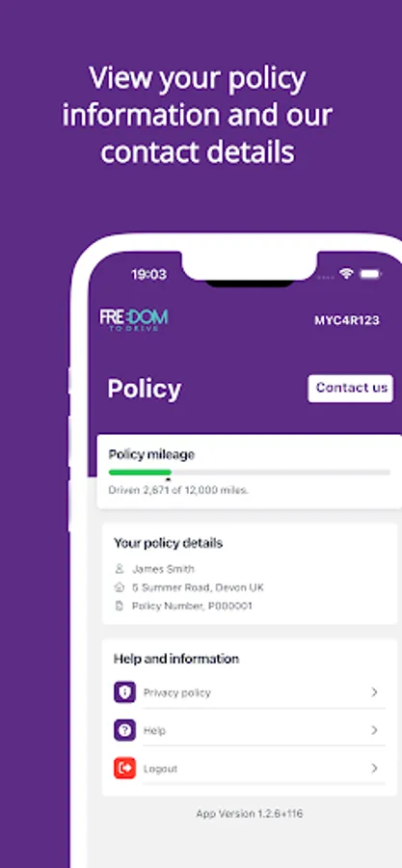Open the Privacy policy menu entry
402x868 pixels.
pyautogui.click(x=250, y=692)
